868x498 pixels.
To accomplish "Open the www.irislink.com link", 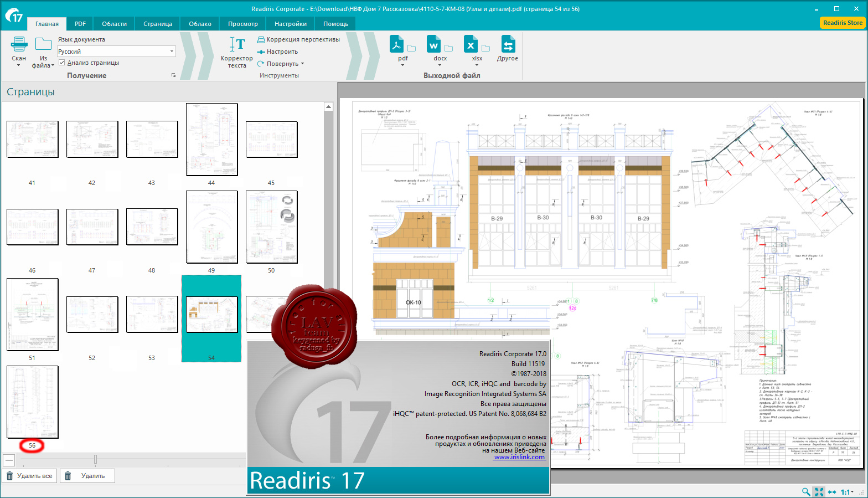I will tap(519, 457).
